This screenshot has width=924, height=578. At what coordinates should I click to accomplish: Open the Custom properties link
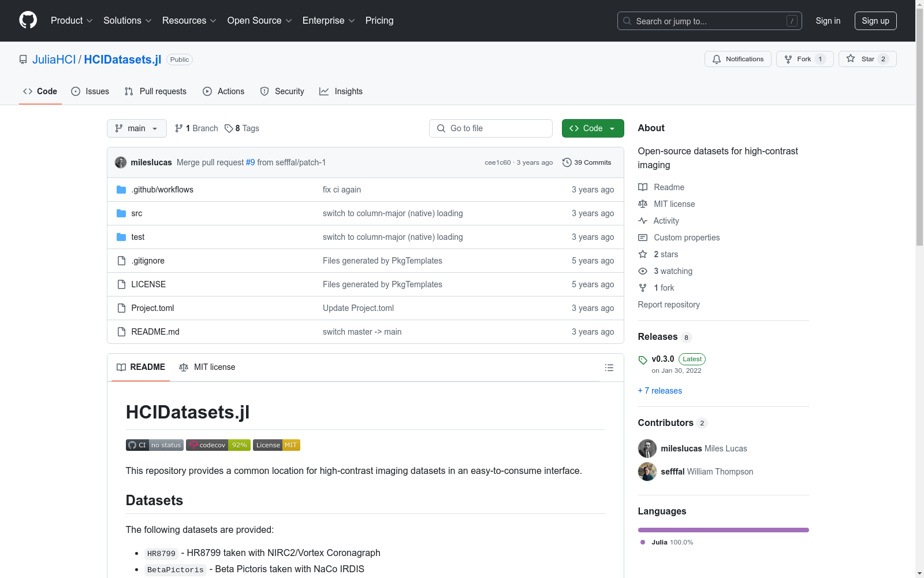point(687,238)
